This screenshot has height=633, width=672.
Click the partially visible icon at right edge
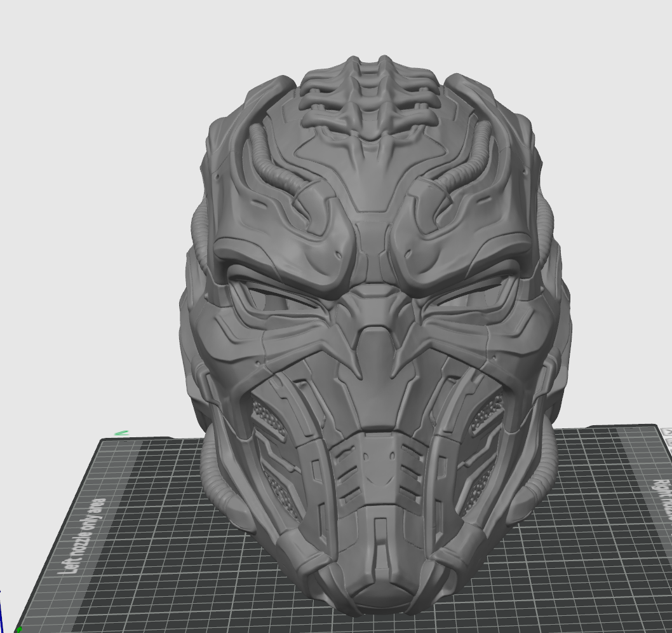point(668,431)
